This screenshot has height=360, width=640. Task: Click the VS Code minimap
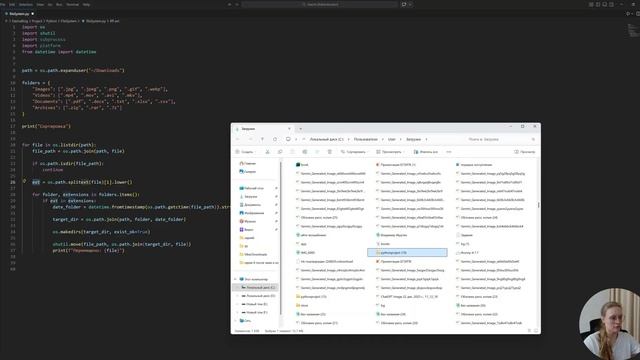[x=633, y=31]
